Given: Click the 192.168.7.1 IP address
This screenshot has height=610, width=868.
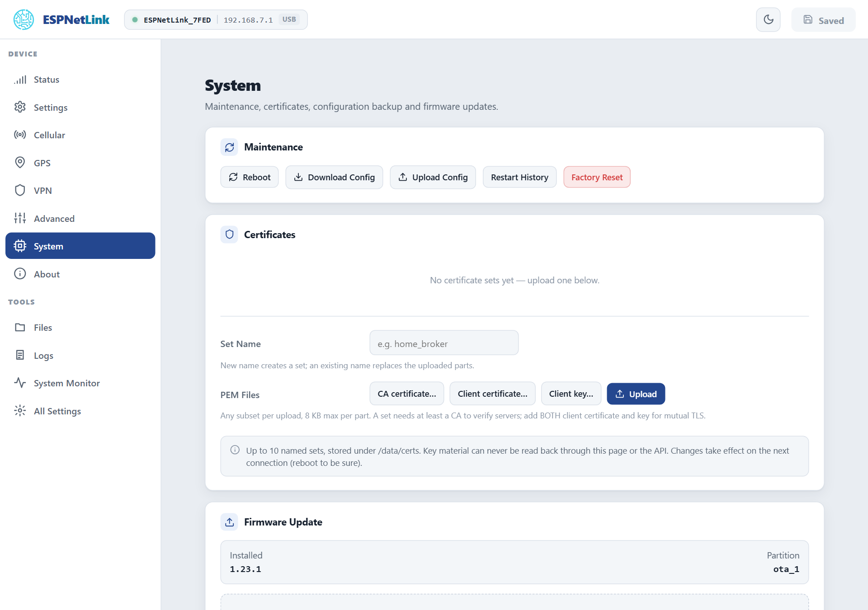Looking at the screenshot, I should tap(248, 20).
